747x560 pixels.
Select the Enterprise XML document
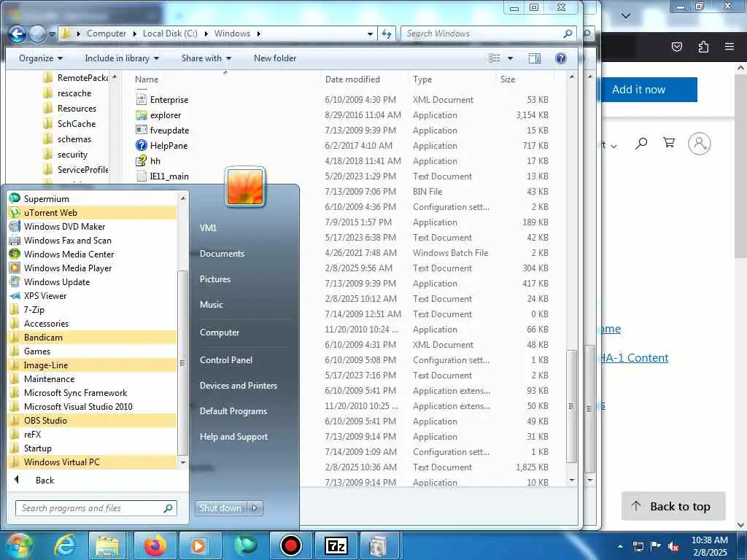tap(169, 99)
